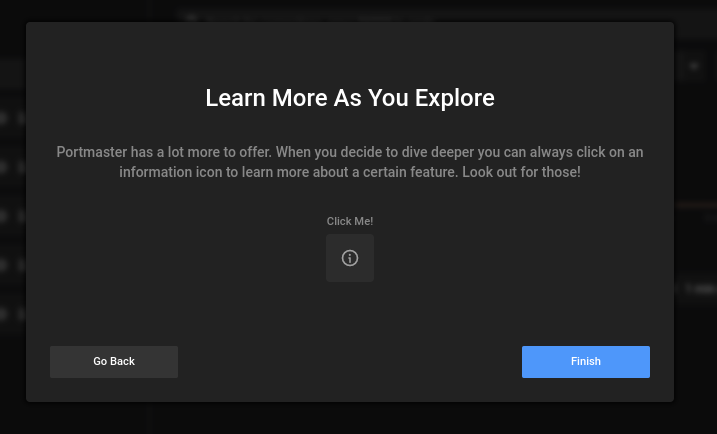Image resolution: width=717 pixels, height=434 pixels.
Task: Click the fourth dimmed sidebar icon on left edge
Action: [4, 265]
